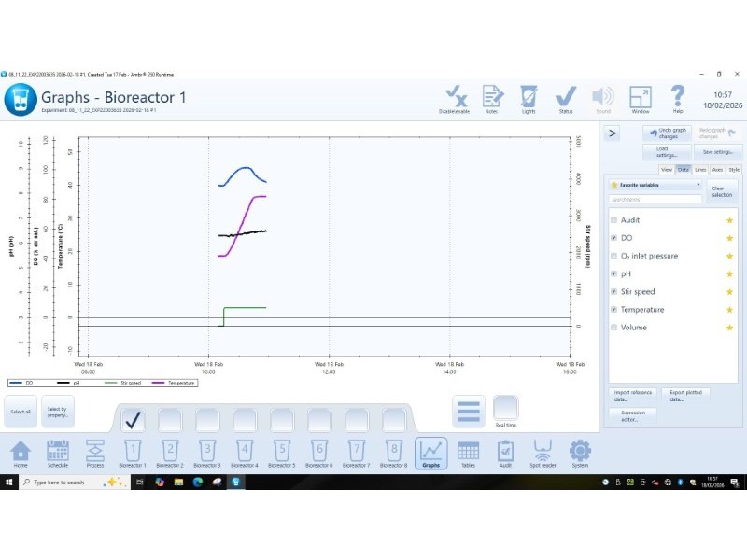Collapse the side panel with arrow button
The height and width of the screenshot is (560, 747).
(613, 133)
